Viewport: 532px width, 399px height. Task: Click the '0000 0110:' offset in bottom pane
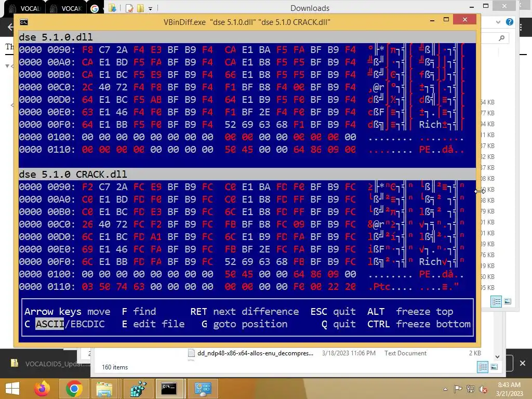(47, 286)
